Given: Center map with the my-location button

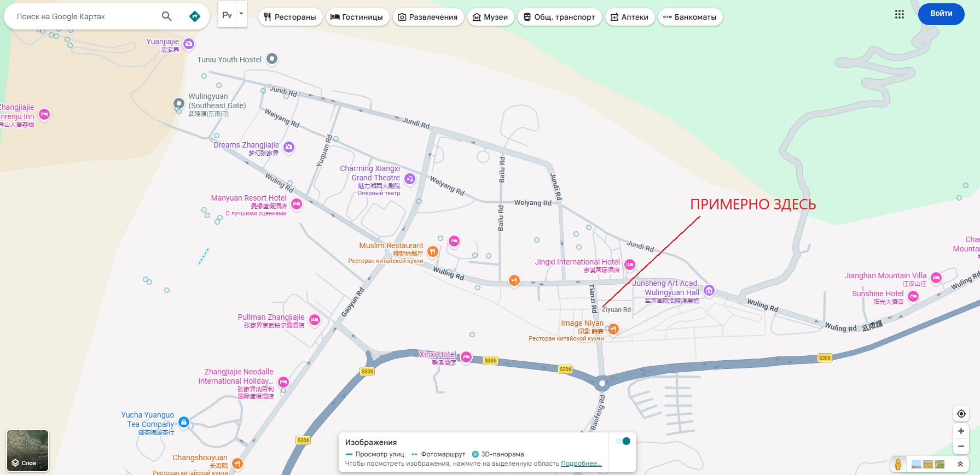Looking at the screenshot, I should click(x=961, y=414).
